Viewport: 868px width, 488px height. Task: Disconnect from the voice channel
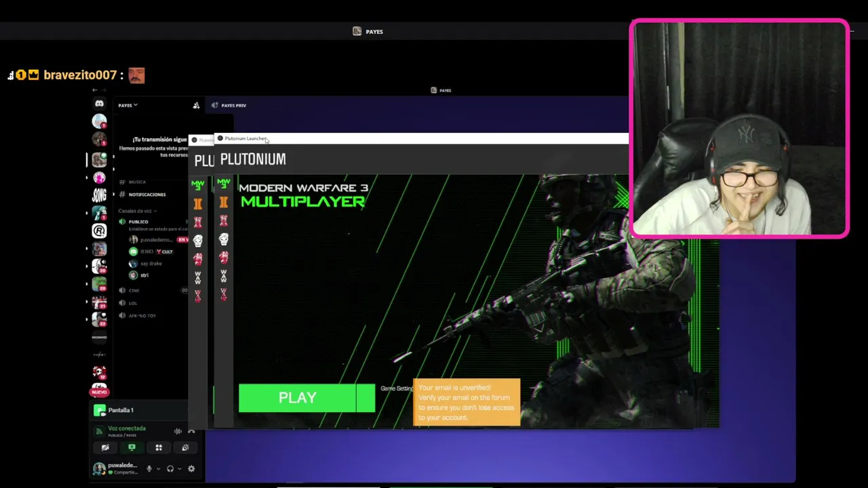pos(191,431)
